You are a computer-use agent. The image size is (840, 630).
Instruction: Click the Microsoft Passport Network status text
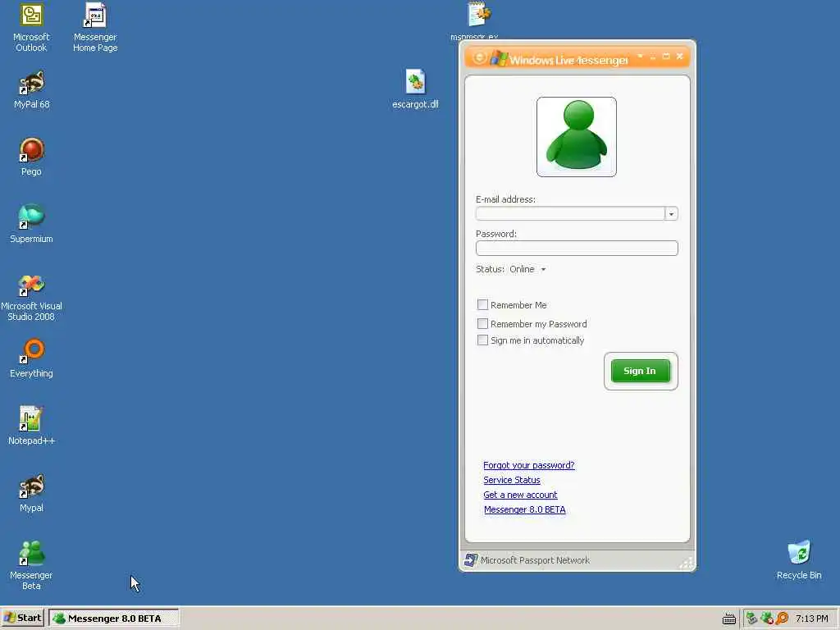tap(535, 560)
